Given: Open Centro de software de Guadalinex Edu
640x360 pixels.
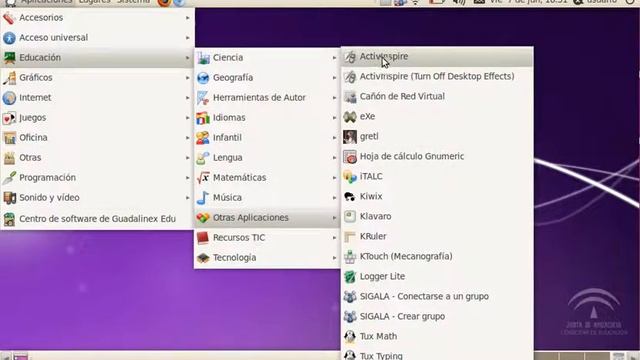Looking at the screenshot, I should point(97,219).
